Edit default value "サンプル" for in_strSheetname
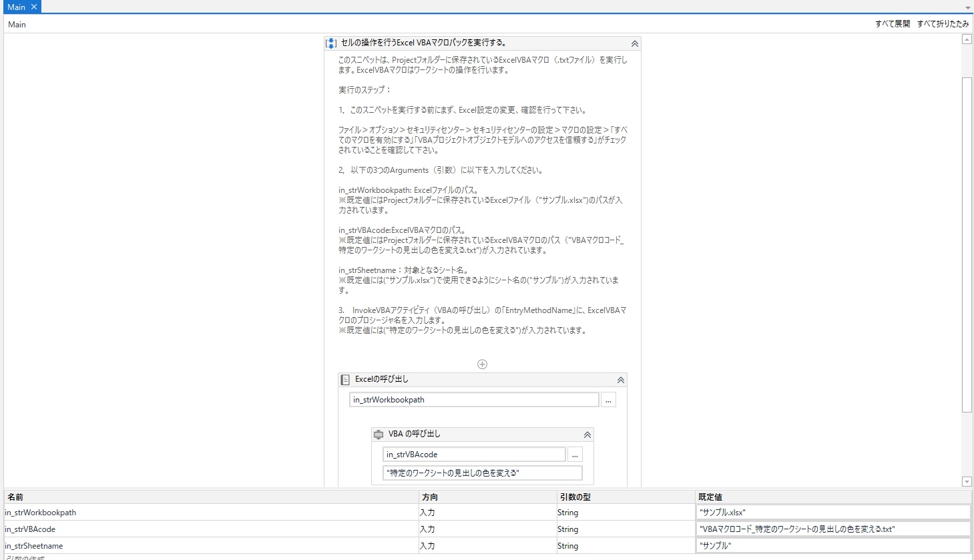The image size is (974, 560). 833,546
